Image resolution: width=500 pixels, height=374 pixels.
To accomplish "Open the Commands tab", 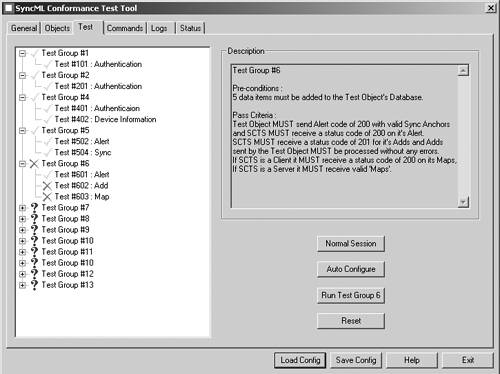I will point(125,28).
